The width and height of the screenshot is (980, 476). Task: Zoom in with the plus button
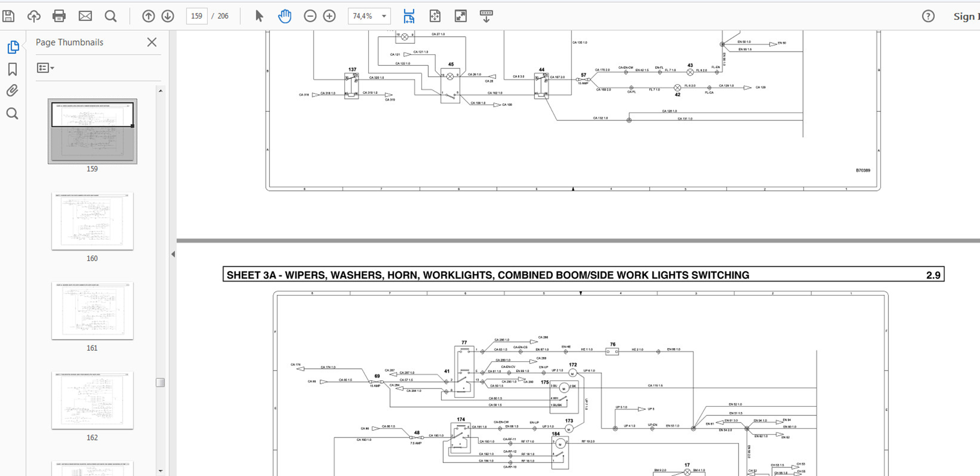pyautogui.click(x=329, y=16)
